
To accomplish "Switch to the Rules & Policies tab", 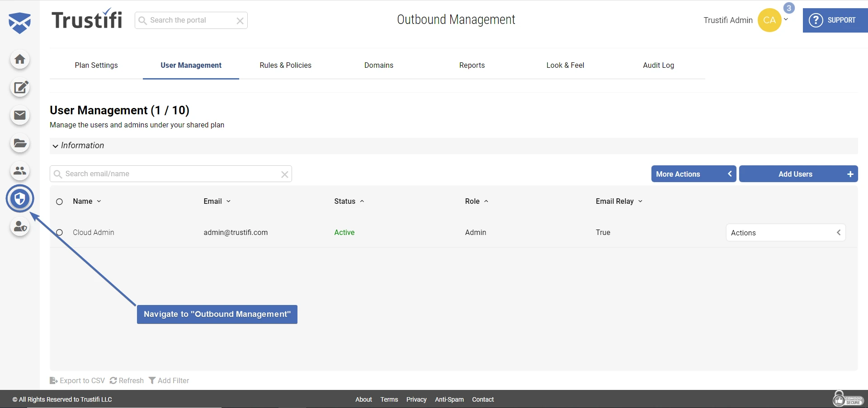I will tap(285, 65).
